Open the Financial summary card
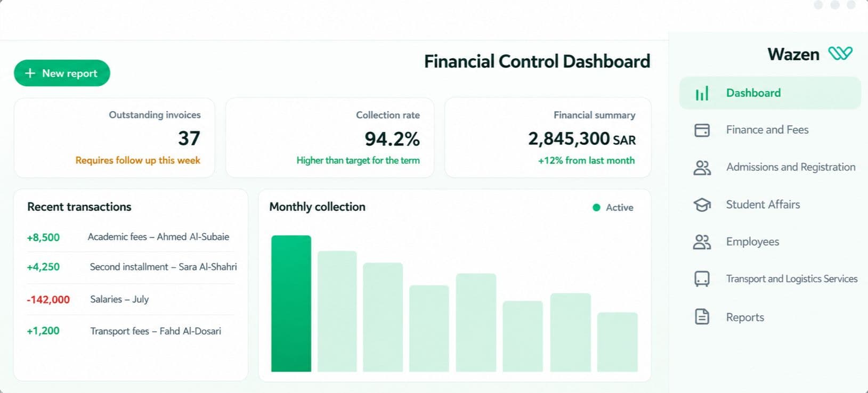The height and width of the screenshot is (393, 868). click(548, 137)
